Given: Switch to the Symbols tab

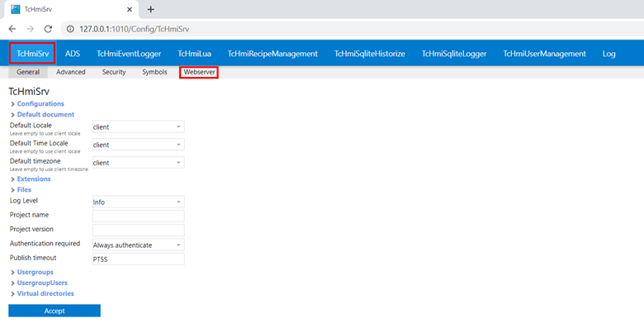Looking at the screenshot, I should point(154,72).
